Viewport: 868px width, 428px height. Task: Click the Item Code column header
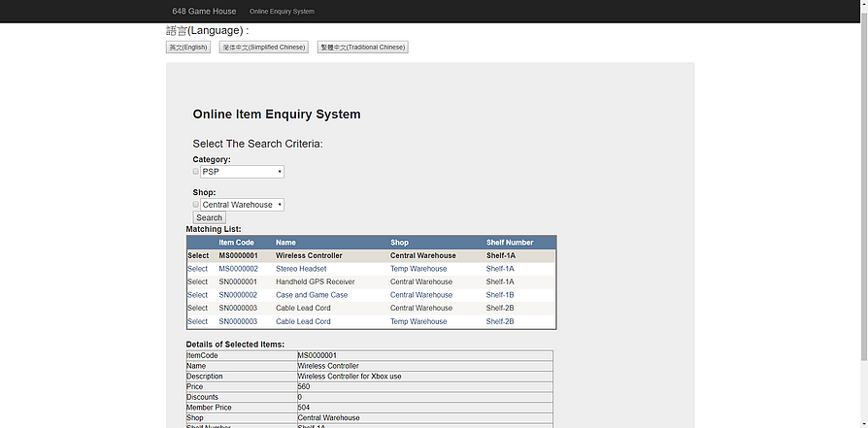tap(237, 243)
